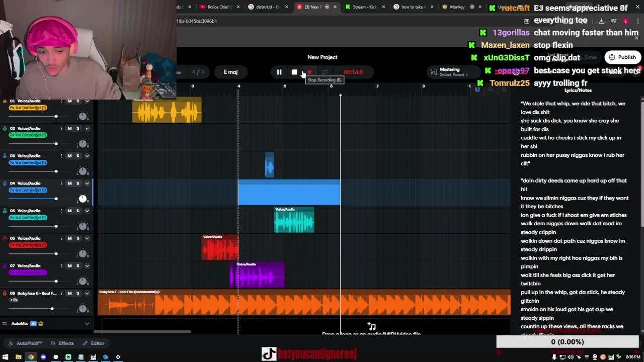Mute track 08 Babyfxce E instrumental
The image size is (644, 362).
pos(69,293)
